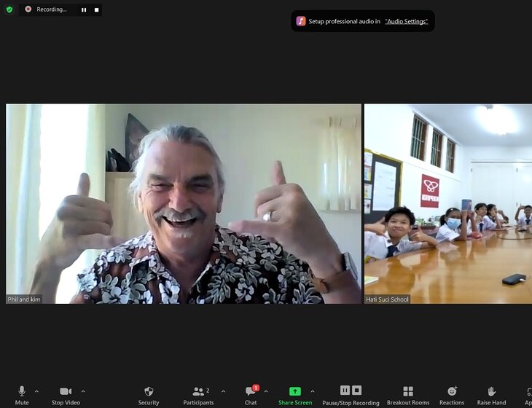Expand the Share Screen options arrow
Screen dimensions: 532x408
[x=313, y=391]
